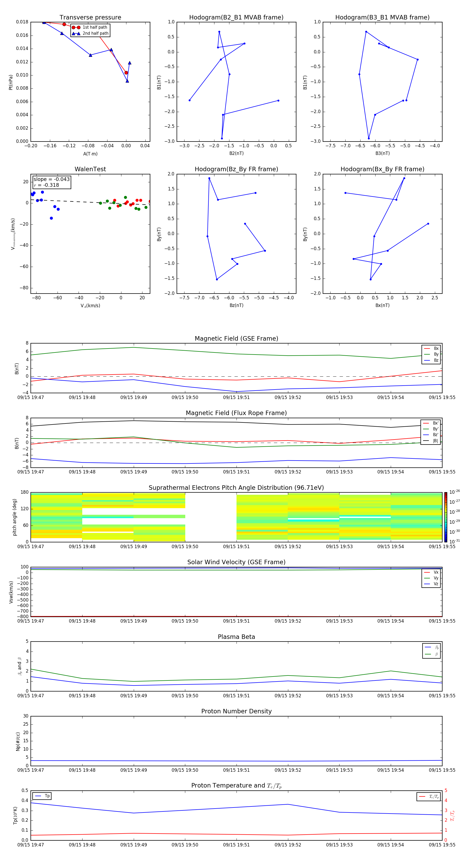
Task: Click the "Proton Number Density" title
Action: click(x=236, y=711)
